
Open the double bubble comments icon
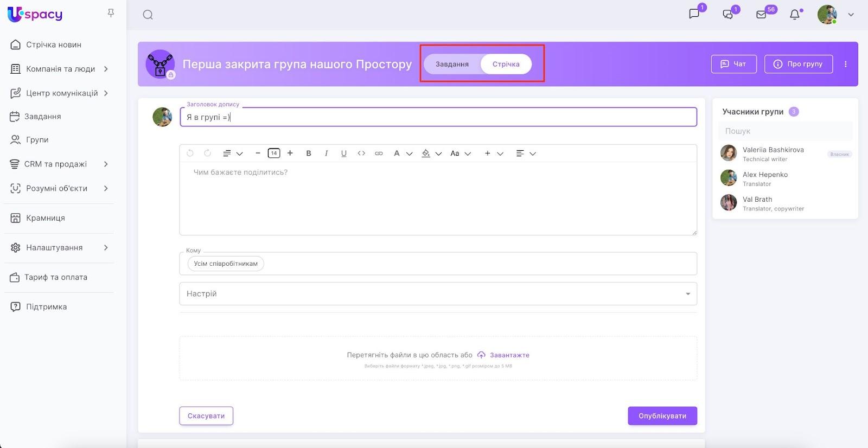(727, 15)
